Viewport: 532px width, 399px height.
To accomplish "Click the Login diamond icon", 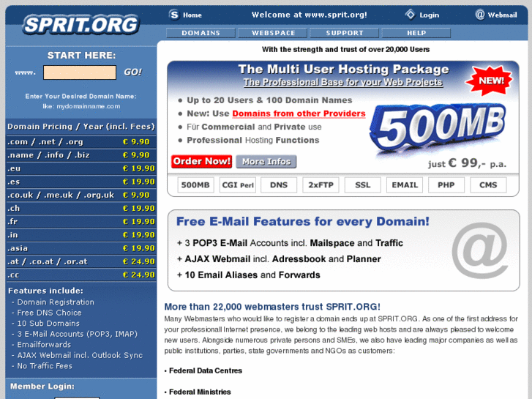I will pyautogui.click(x=411, y=15).
